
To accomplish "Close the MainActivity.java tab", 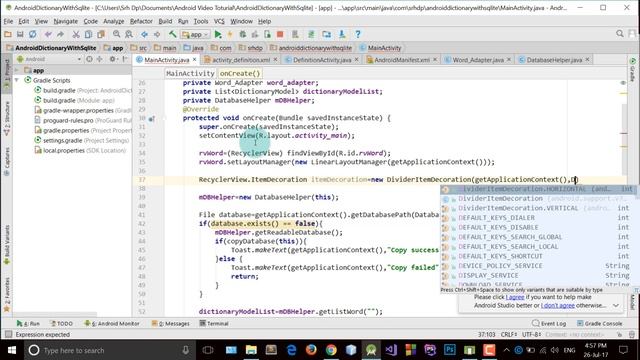I will click(x=195, y=60).
